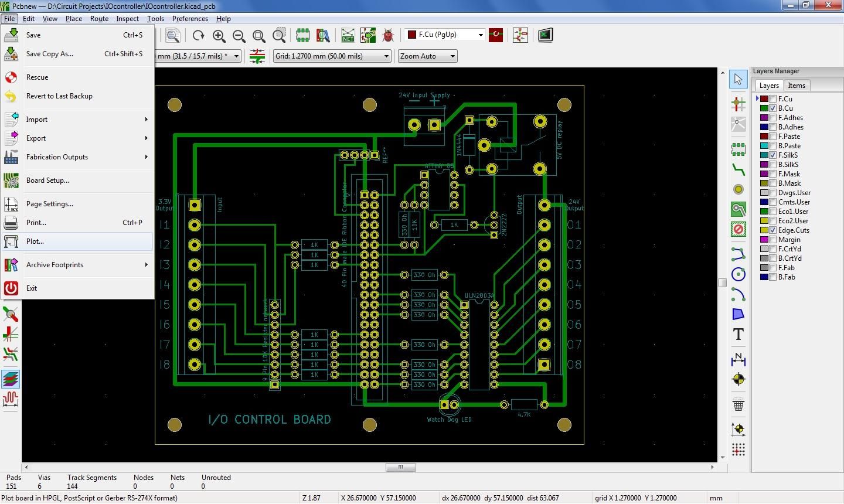844x504 pixels.
Task: Select Board Setup in the File menu
Action: pos(47,180)
